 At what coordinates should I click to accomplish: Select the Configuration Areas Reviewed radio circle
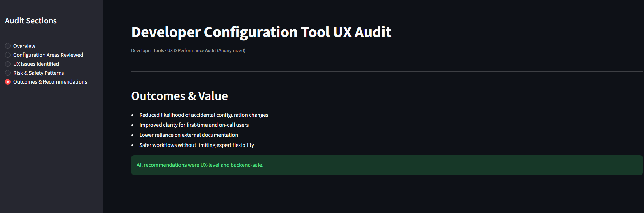(x=8, y=55)
